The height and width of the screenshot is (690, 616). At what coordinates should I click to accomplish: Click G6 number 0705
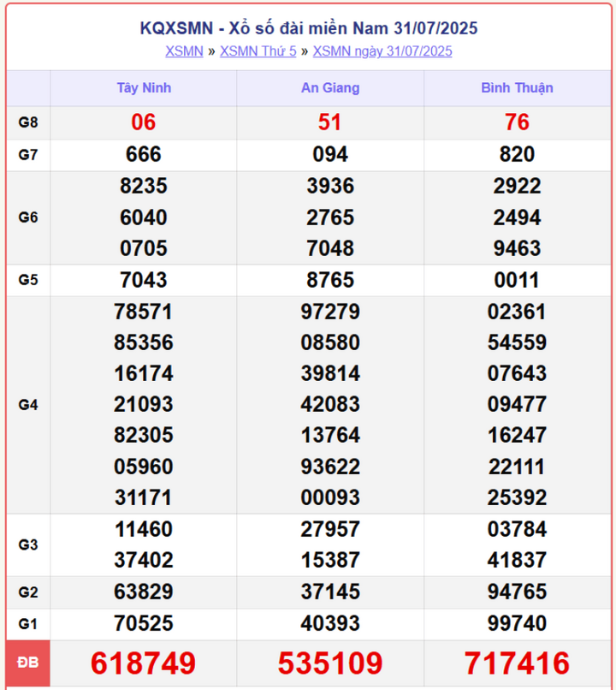coord(144,248)
